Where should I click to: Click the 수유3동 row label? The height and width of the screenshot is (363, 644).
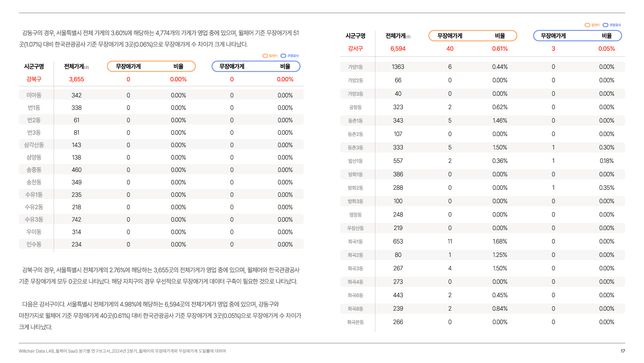[x=34, y=220]
